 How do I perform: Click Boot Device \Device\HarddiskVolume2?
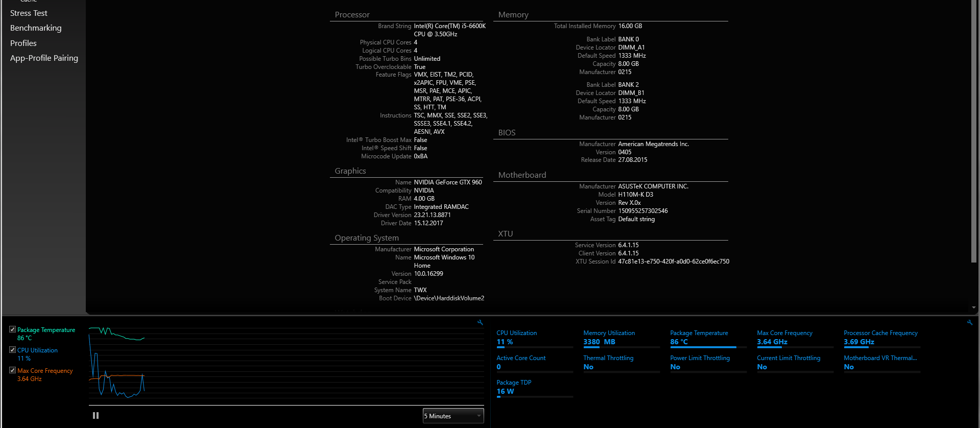pos(448,298)
